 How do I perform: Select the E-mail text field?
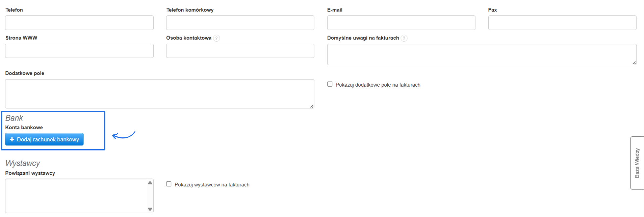(401, 23)
